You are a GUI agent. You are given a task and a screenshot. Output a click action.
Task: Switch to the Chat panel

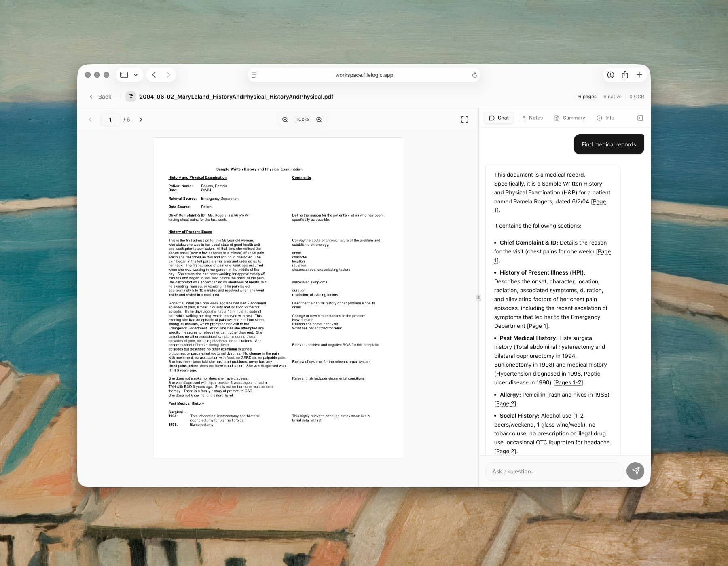point(498,118)
